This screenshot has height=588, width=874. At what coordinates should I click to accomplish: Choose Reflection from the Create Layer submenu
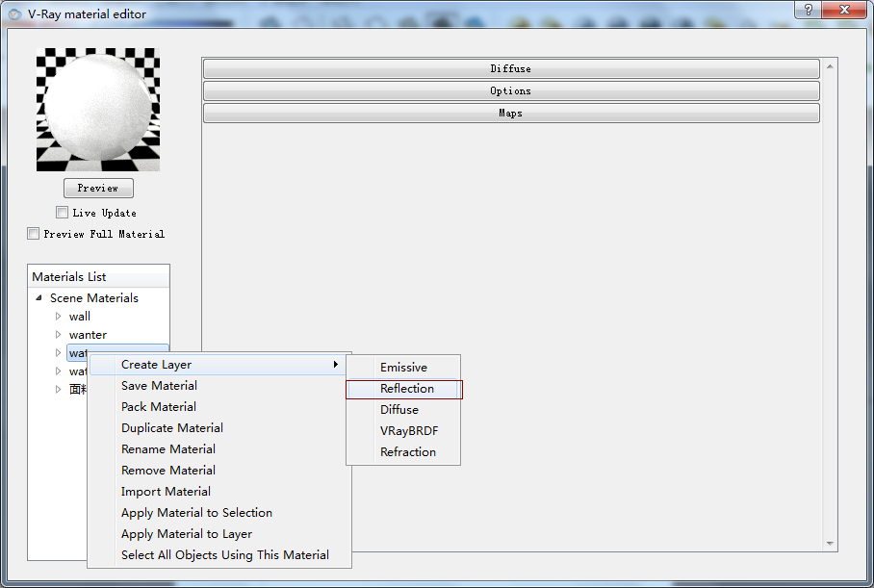click(406, 389)
